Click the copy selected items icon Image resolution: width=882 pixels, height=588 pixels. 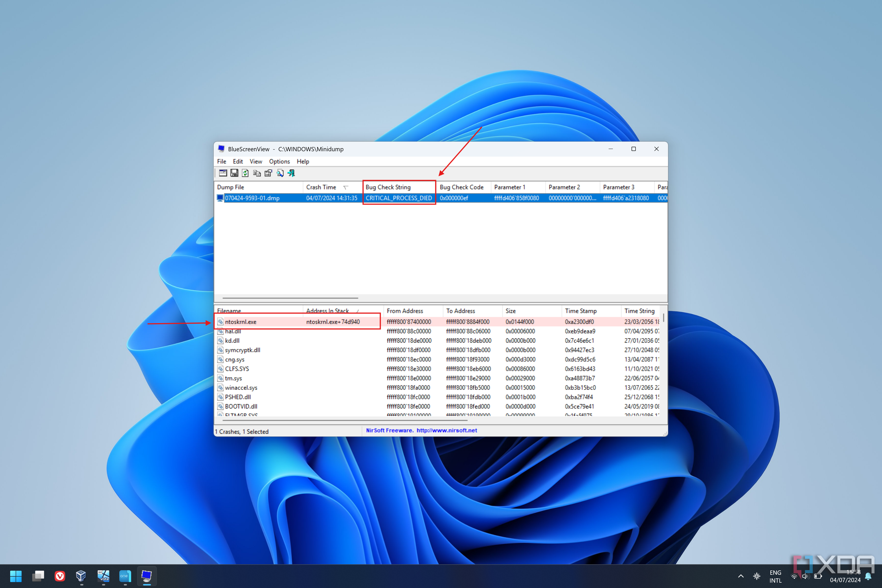coord(258,173)
